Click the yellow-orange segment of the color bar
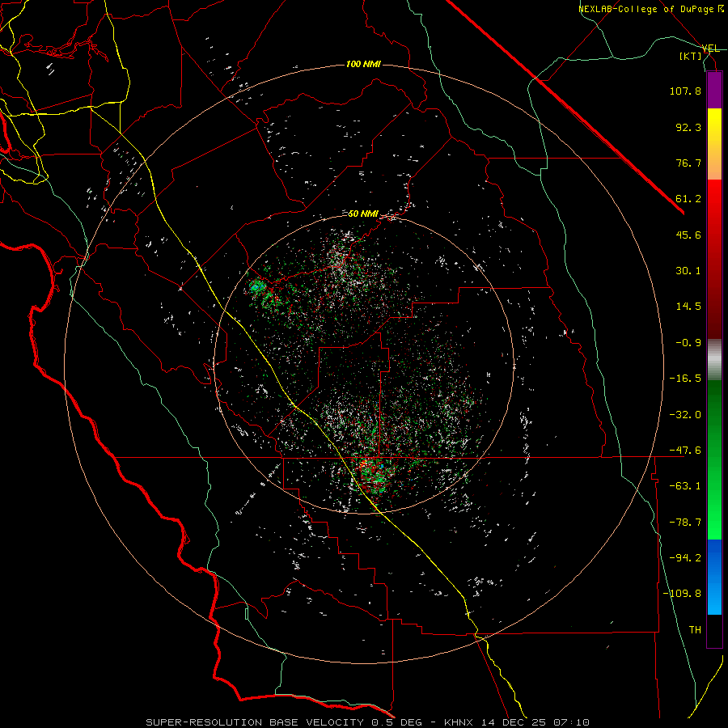 (x=714, y=144)
